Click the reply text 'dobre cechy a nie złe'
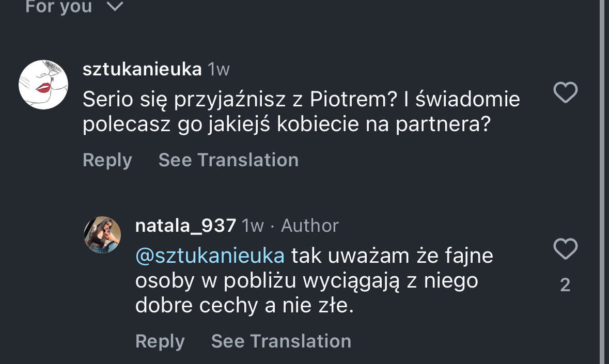The image size is (609, 364). coord(244,306)
